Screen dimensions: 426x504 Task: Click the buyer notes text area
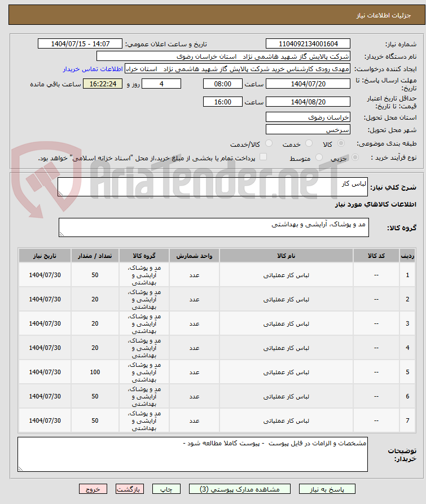click(193, 454)
